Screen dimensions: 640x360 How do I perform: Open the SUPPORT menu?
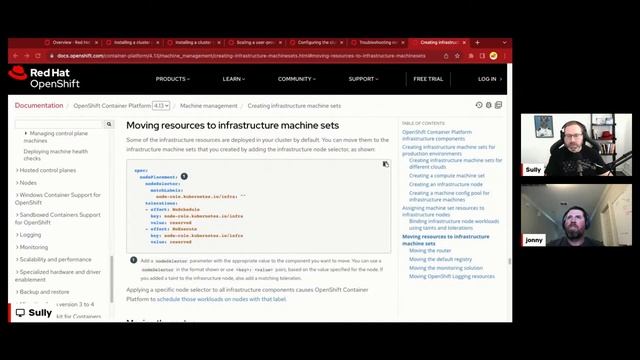363,79
